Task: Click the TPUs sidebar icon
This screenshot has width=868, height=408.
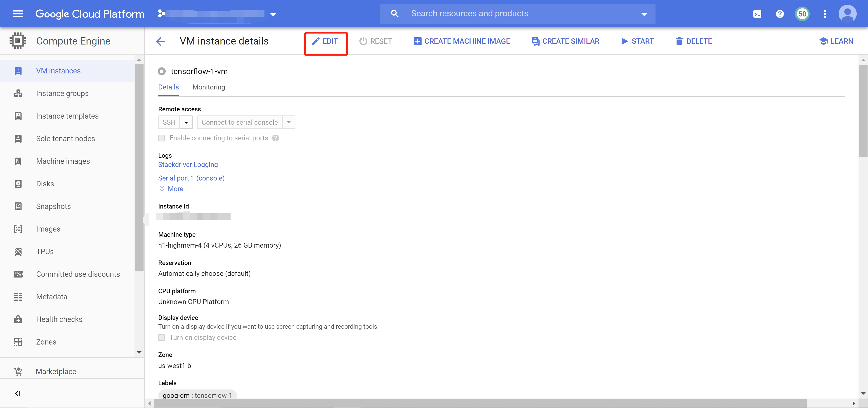Action: coord(18,251)
